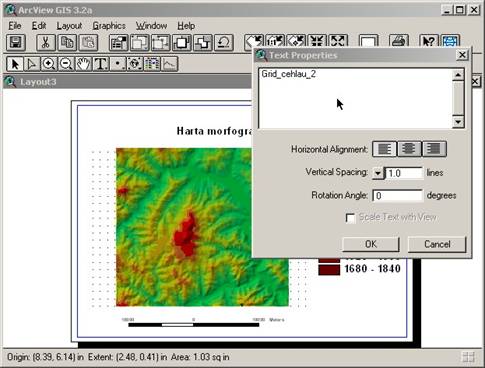The height and width of the screenshot is (368, 485).
Task: Select the Zoom In tool
Action: tap(49, 64)
